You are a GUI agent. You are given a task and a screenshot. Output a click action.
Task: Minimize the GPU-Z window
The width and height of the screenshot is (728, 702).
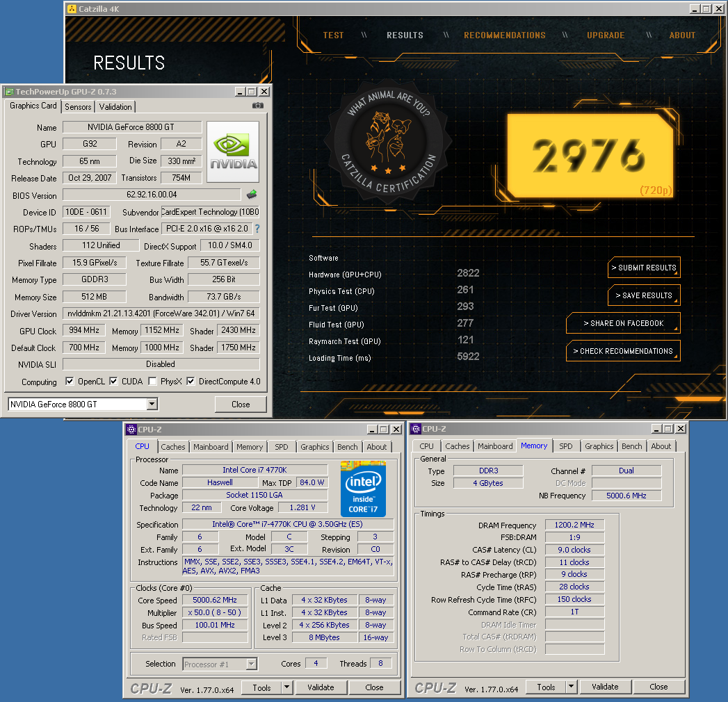click(240, 92)
